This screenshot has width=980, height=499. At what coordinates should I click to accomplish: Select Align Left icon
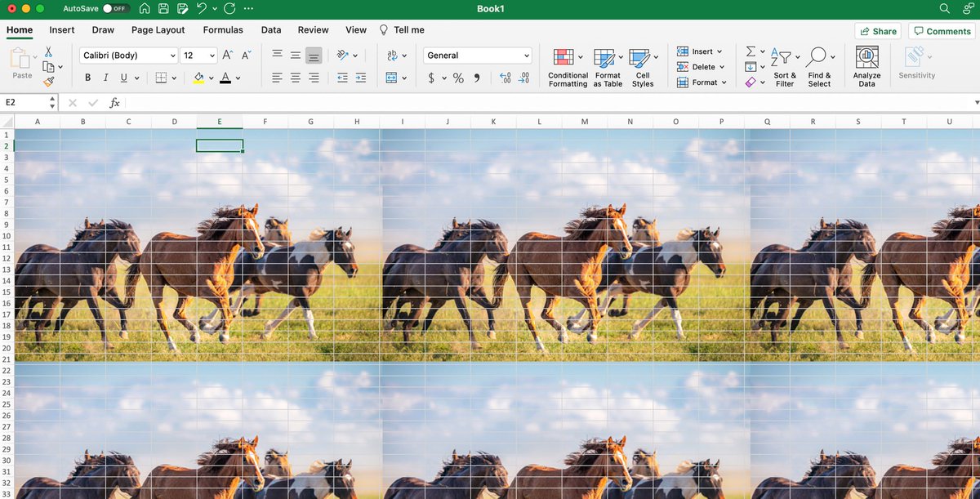277,78
